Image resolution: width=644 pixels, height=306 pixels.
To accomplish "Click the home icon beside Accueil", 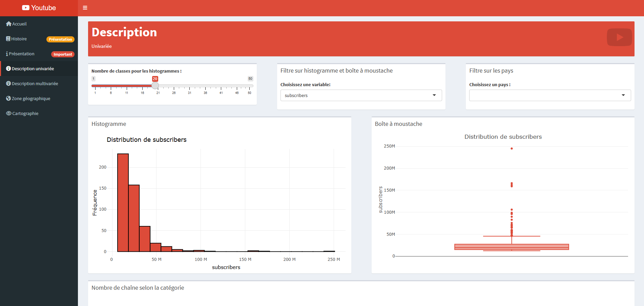I will (9, 24).
